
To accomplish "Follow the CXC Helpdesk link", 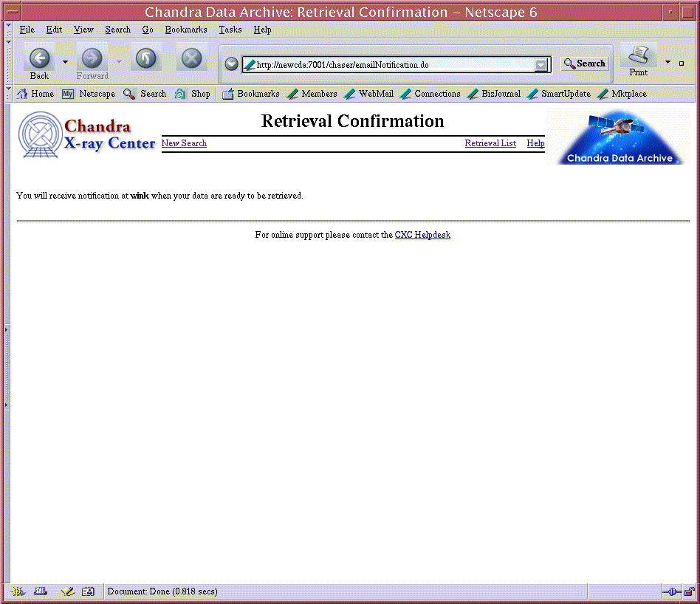I will tap(422, 235).
